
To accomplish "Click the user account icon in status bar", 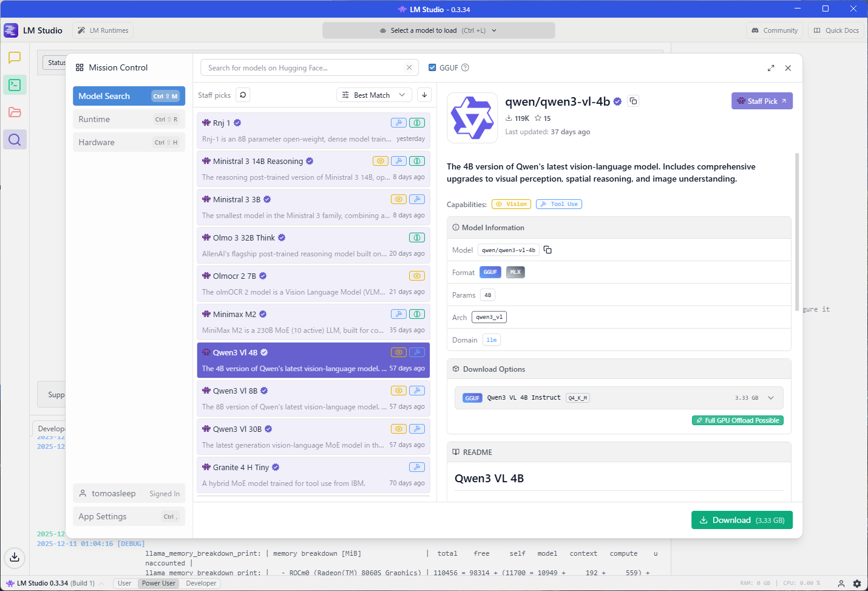I will (x=841, y=584).
